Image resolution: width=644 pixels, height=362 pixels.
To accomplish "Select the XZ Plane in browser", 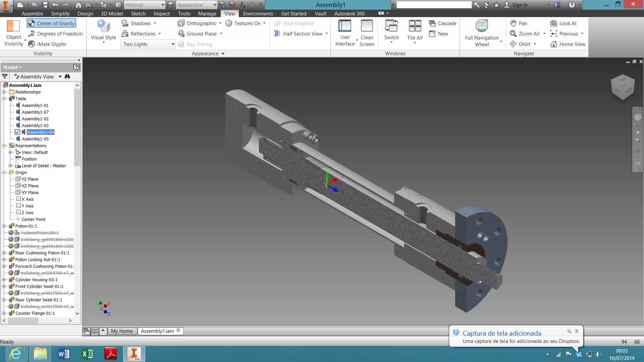I will coord(30,186).
